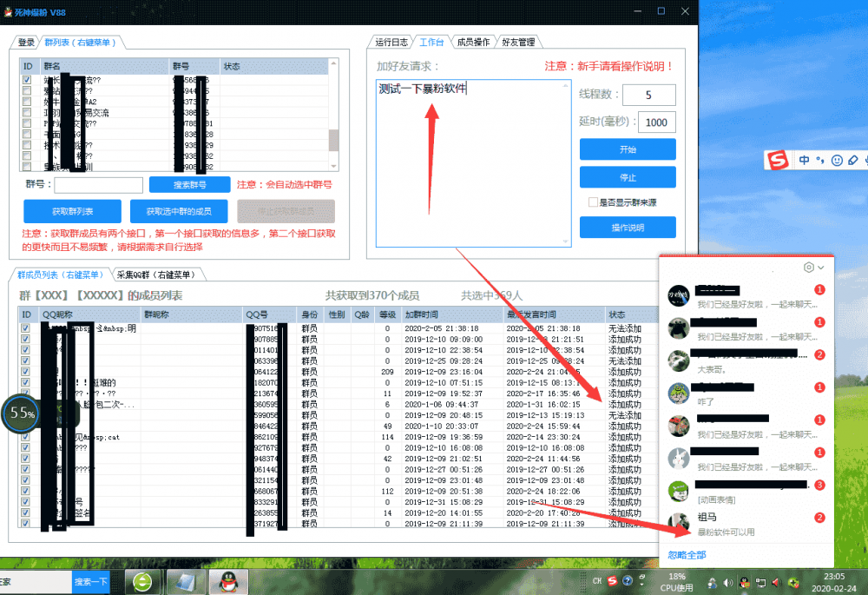Open the skin tool on the Sogou bar
This screenshot has height=595, width=868.
853,160
